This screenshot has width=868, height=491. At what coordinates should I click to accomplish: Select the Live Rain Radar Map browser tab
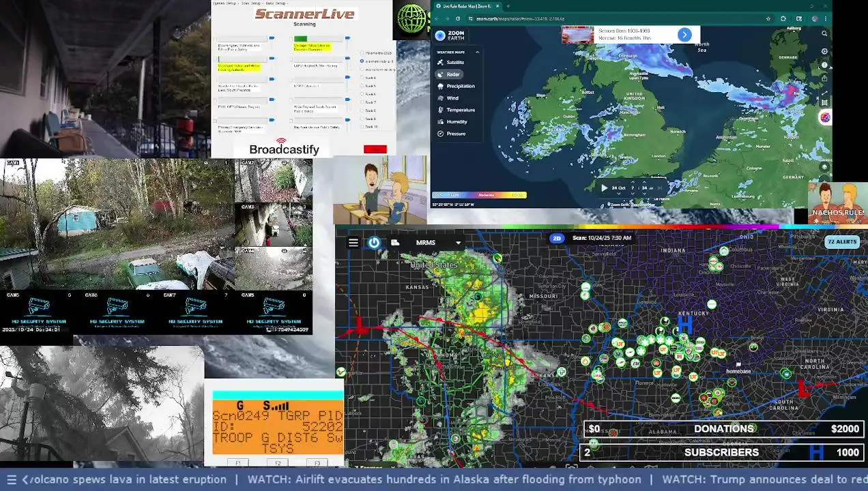click(x=467, y=6)
